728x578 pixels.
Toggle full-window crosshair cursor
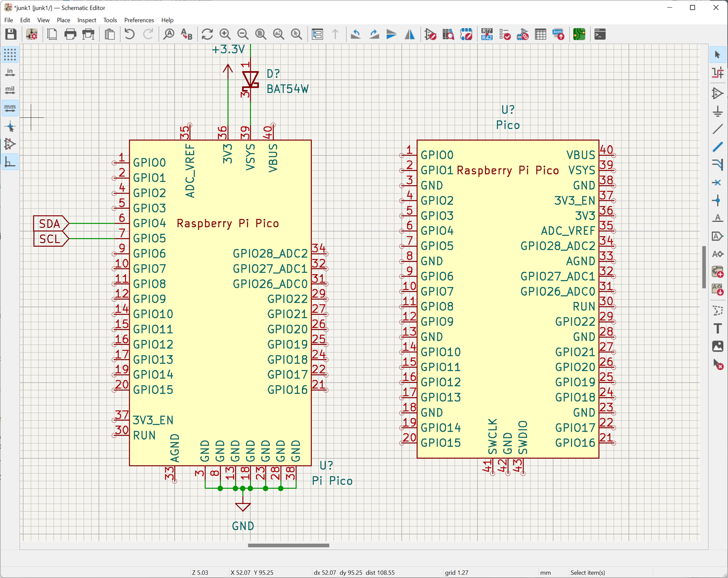pos(10,126)
